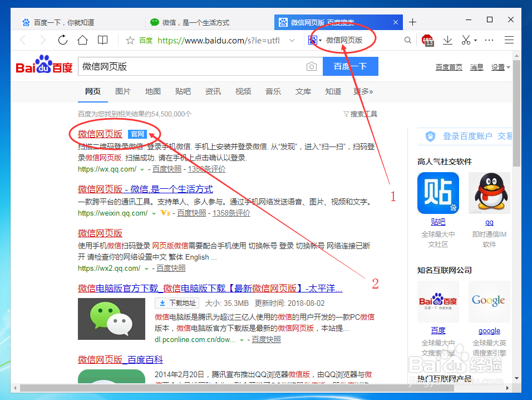Open a new tab with plus button
532x400 pixels.
click(x=412, y=22)
